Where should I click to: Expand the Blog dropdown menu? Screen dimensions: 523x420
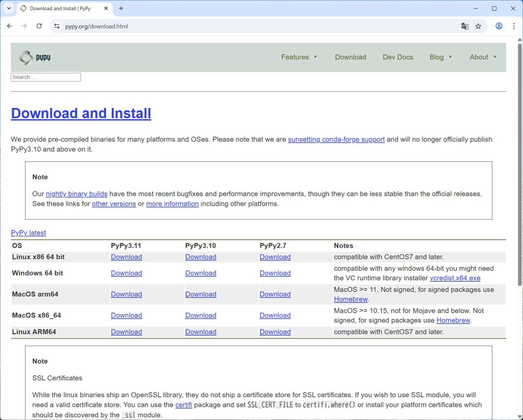coord(440,57)
